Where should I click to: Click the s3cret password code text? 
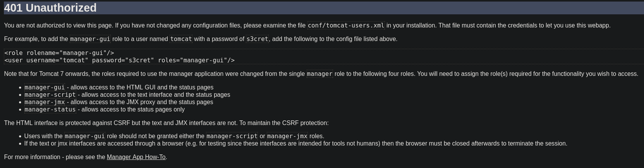pyautogui.click(x=258, y=39)
